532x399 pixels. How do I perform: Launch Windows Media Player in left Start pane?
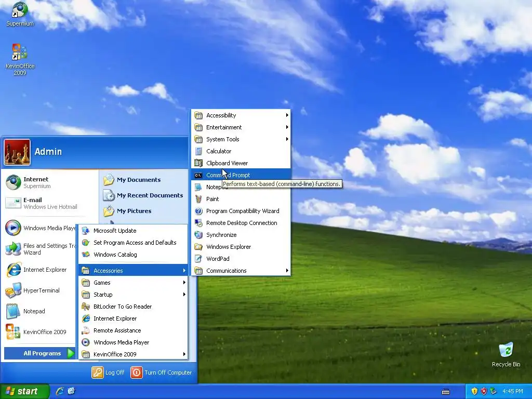point(40,228)
